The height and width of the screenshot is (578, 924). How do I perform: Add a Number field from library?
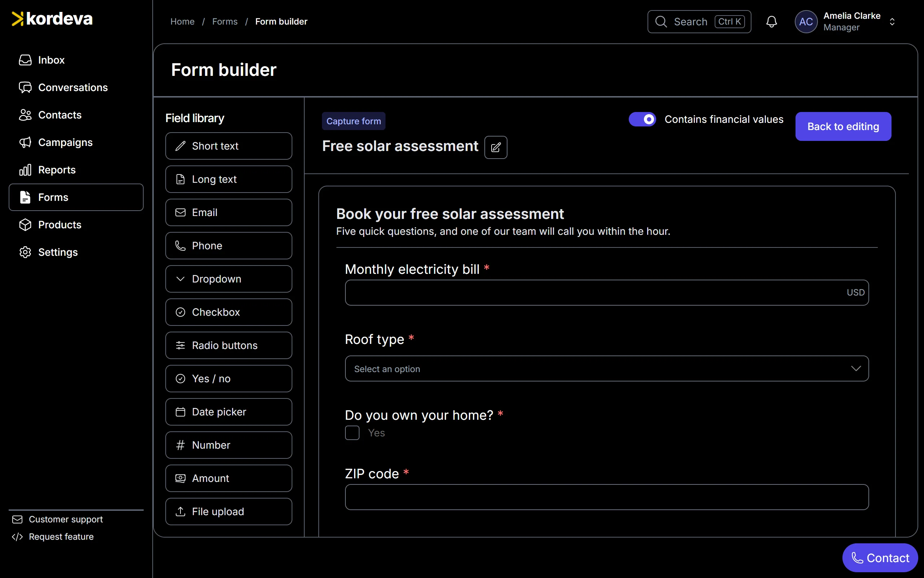[229, 445]
